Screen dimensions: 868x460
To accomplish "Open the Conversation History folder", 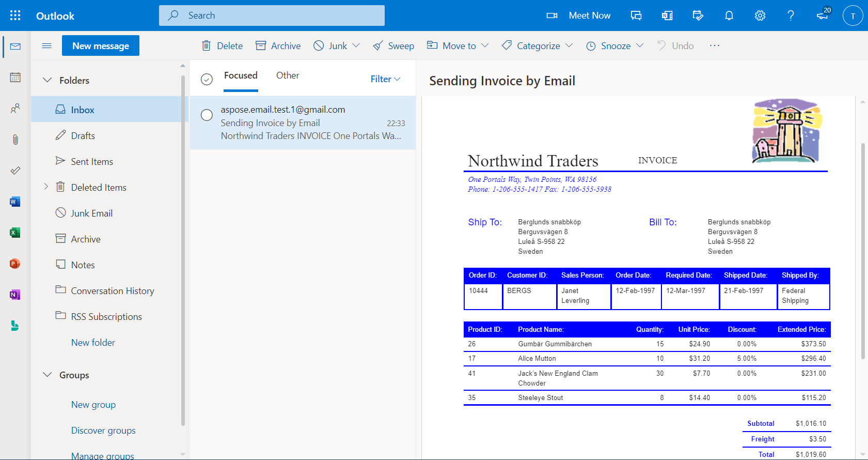I will (106, 290).
